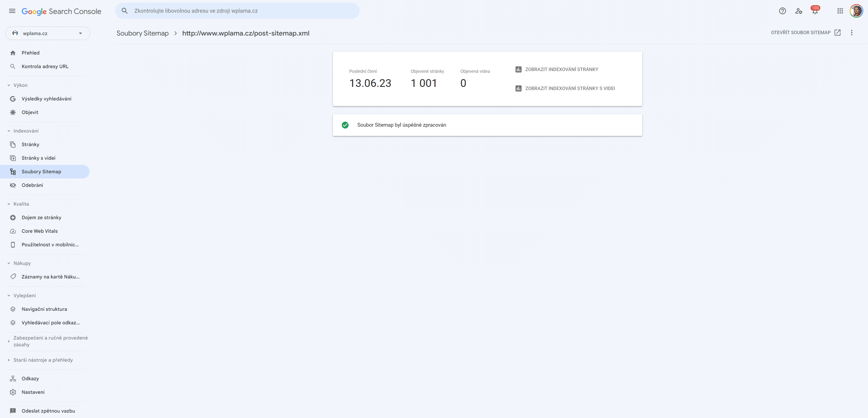This screenshot has width=868, height=418.
Task: Click the Objevit asterisk icon
Action: click(13, 112)
